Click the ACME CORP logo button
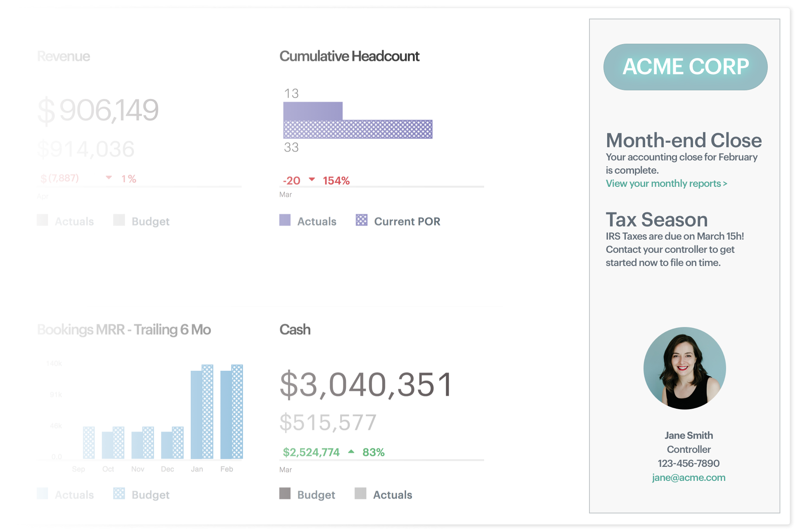This screenshot has height=532, width=795. tap(685, 67)
